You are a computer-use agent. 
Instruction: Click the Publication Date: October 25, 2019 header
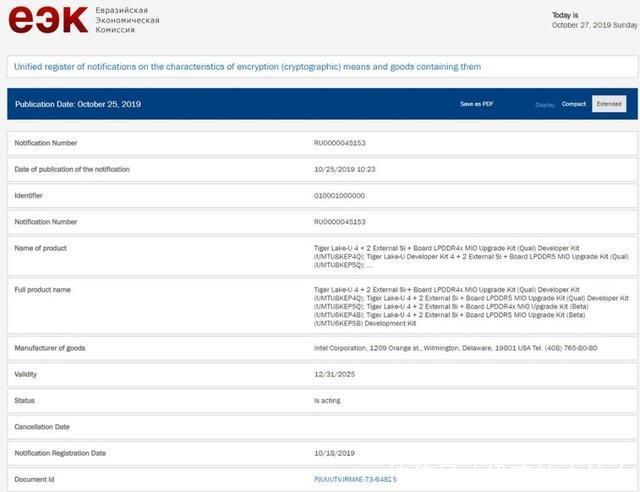pos(78,104)
